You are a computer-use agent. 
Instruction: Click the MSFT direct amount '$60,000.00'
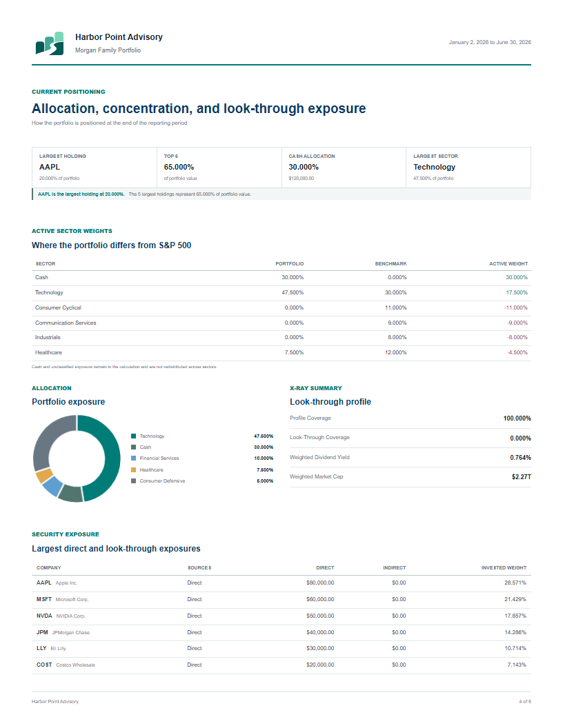320,599
